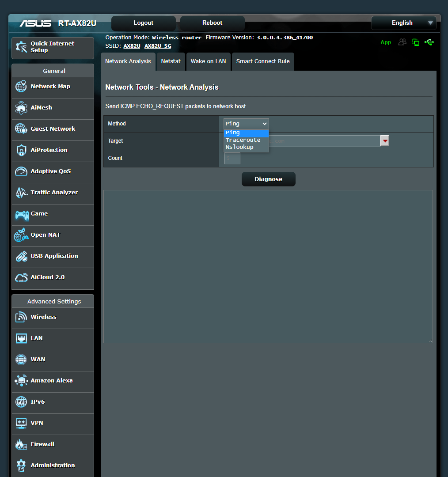Click the Open NAT icon
This screenshot has width=448, height=477.
(x=21, y=235)
